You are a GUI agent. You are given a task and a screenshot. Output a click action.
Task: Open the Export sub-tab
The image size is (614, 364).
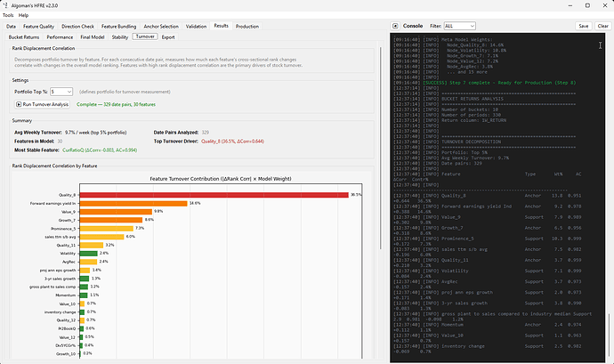click(168, 37)
